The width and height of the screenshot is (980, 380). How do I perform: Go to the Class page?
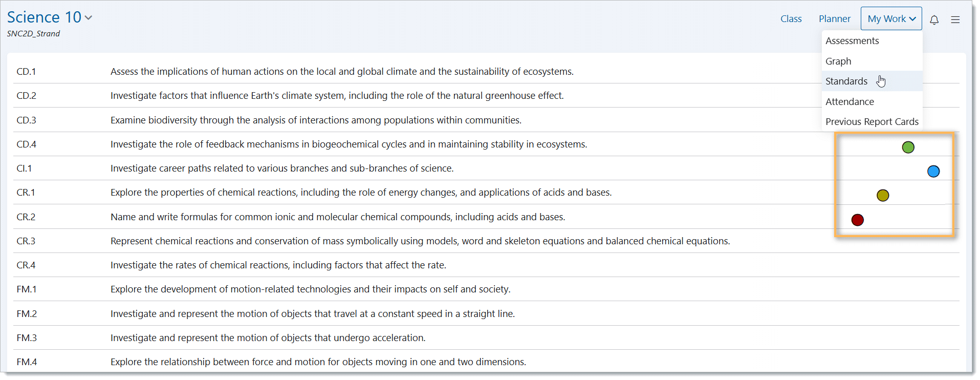coord(791,19)
